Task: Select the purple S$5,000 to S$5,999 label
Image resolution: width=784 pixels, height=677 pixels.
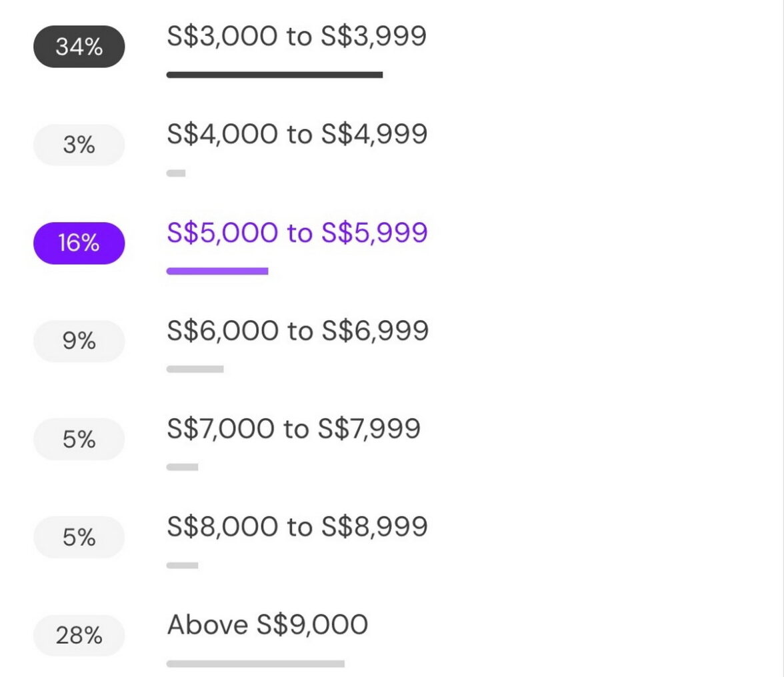Action: tap(297, 232)
